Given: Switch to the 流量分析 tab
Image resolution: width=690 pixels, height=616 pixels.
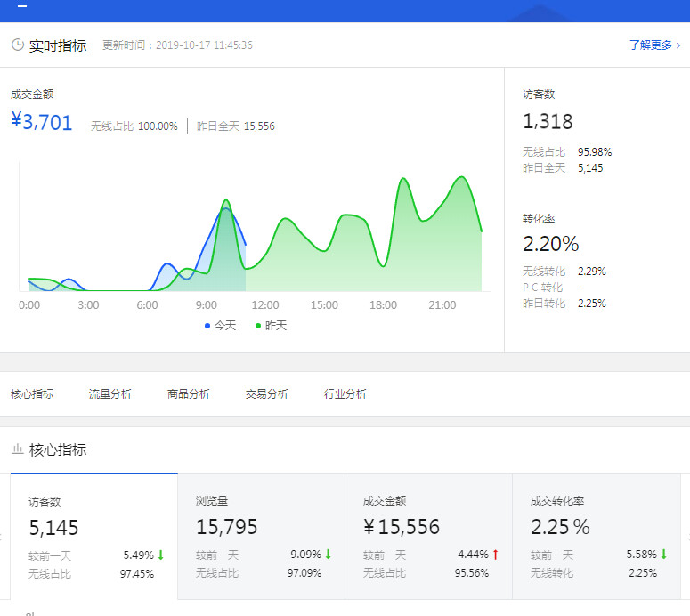Looking at the screenshot, I should (x=110, y=393).
